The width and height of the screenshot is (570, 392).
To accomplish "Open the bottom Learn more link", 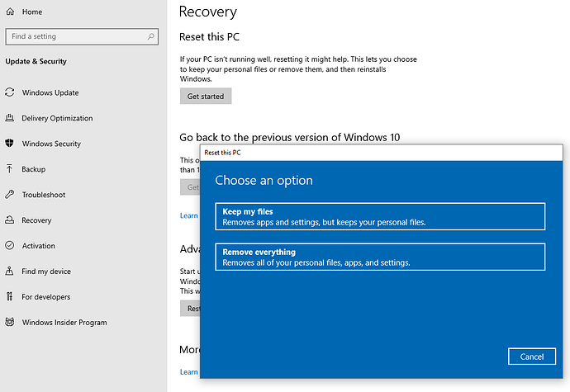I will click(x=189, y=372).
